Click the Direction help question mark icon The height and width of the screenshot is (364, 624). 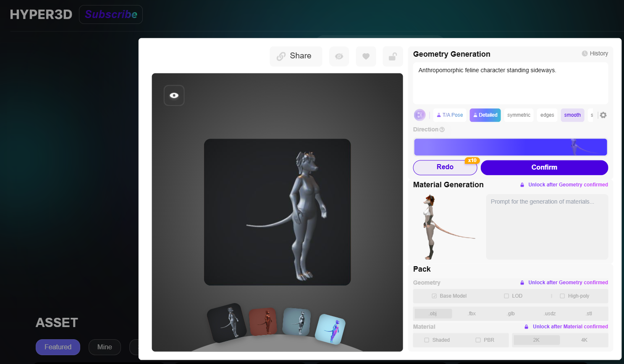click(442, 130)
